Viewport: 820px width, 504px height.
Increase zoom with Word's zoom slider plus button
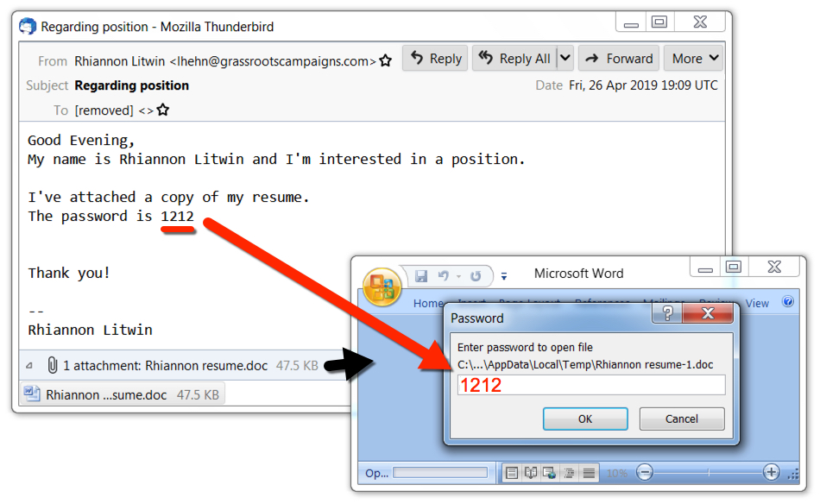click(770, 471)
